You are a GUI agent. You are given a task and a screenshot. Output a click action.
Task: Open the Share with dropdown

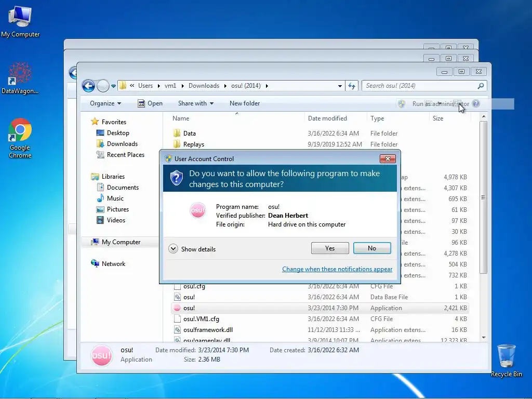(196, 103)
